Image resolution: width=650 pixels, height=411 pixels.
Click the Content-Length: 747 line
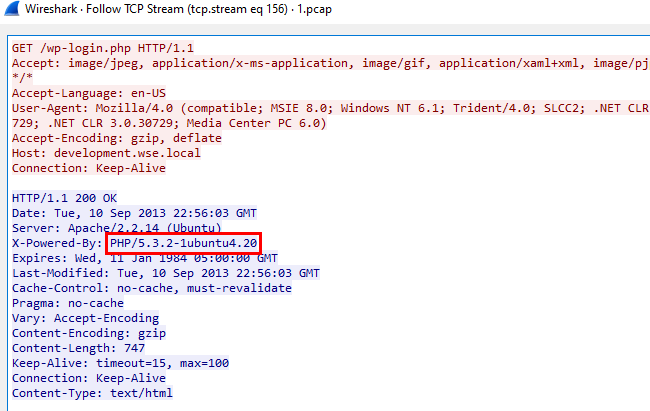pyautogui.click(x=78, y=348)
